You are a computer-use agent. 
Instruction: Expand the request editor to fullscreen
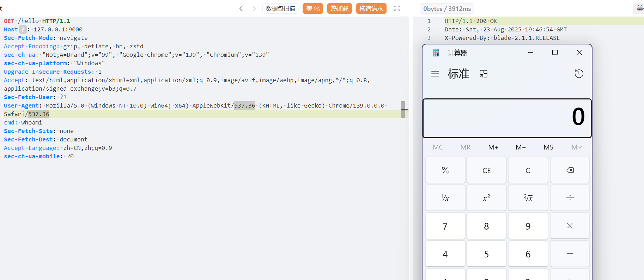click(397, 8)
